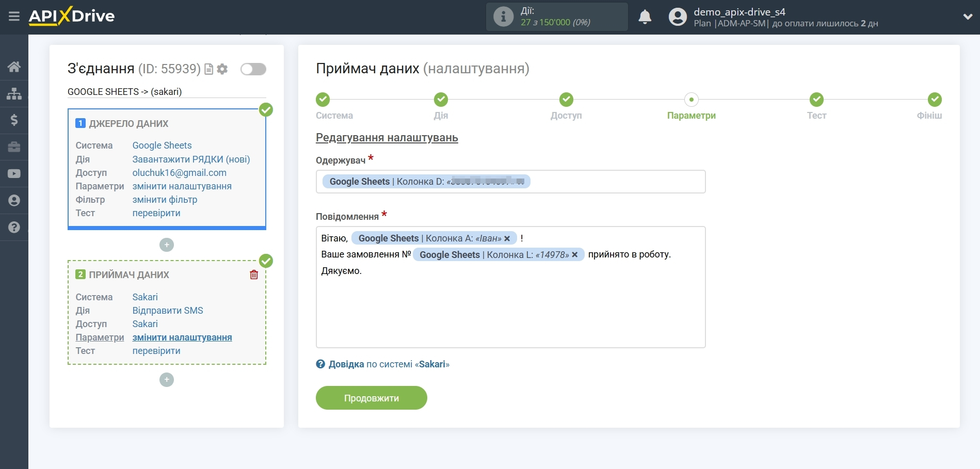
Task: Toggle the connection on/off switch
Action: 253,69
